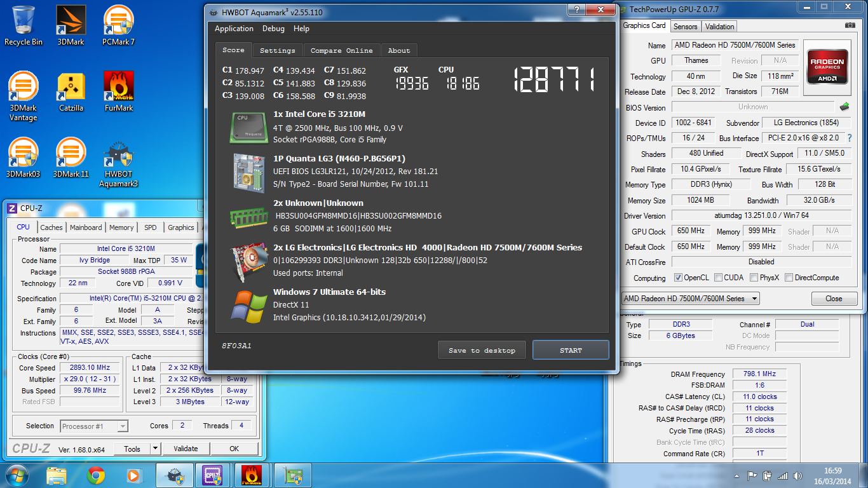Switch to the SPD tab in CPU-Z
The image size is (868, 488).
click(x=151, y=227)
